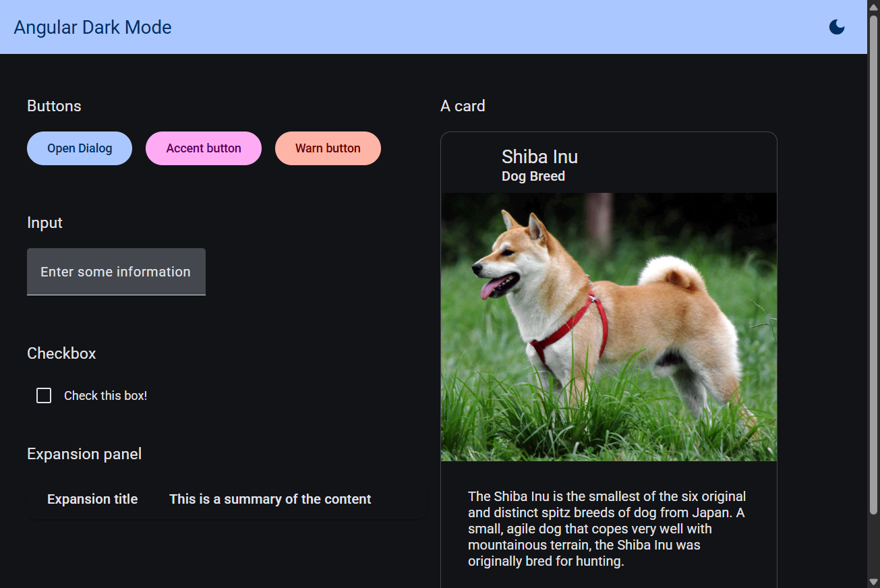
Task: Click the 'Angular Dark Mode' toolbar title
Action: coord(93,28)
